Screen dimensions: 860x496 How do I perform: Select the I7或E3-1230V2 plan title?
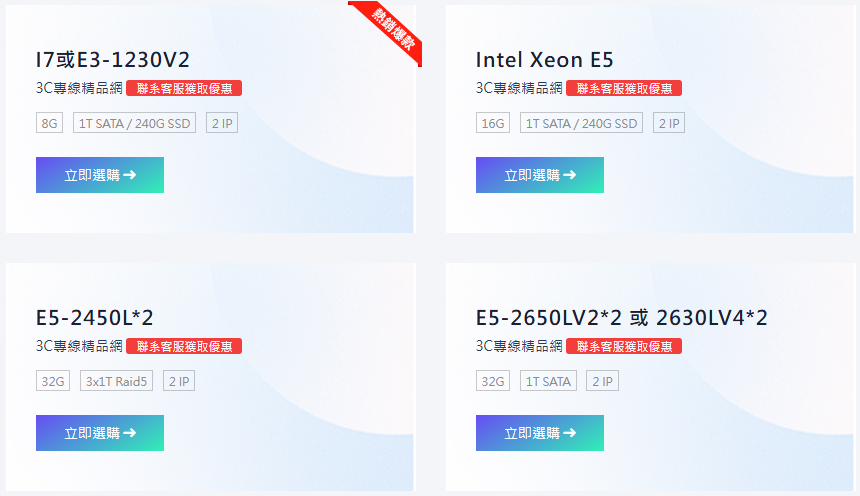tap(112, 59)
